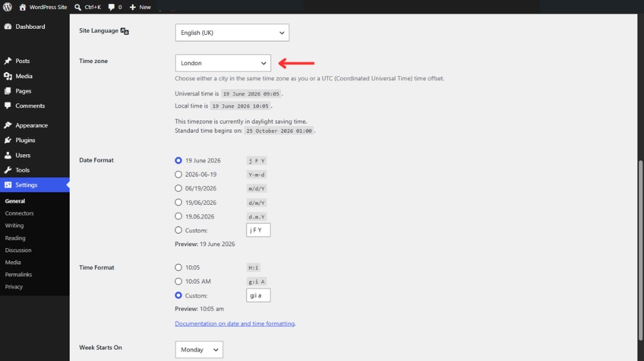Click the j F Y format code
Image resolution: width=644 pixels, height=361 pixels.
point(257,161)
